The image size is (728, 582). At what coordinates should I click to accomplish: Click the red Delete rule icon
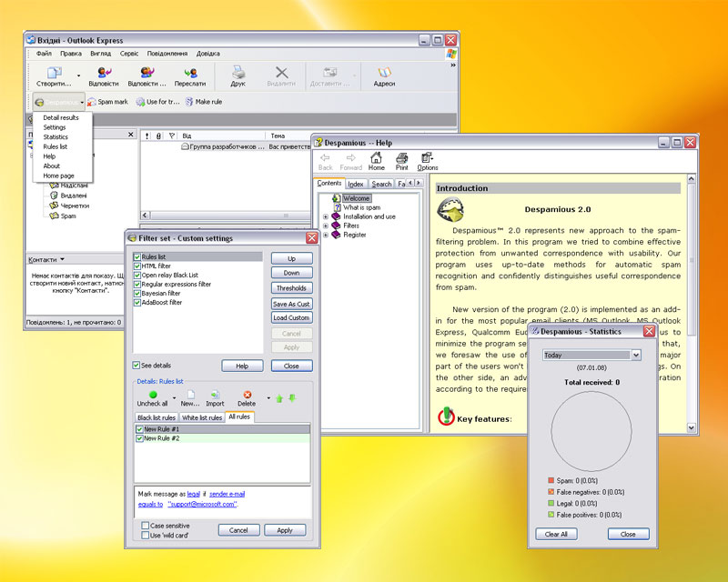pos(247,395)
